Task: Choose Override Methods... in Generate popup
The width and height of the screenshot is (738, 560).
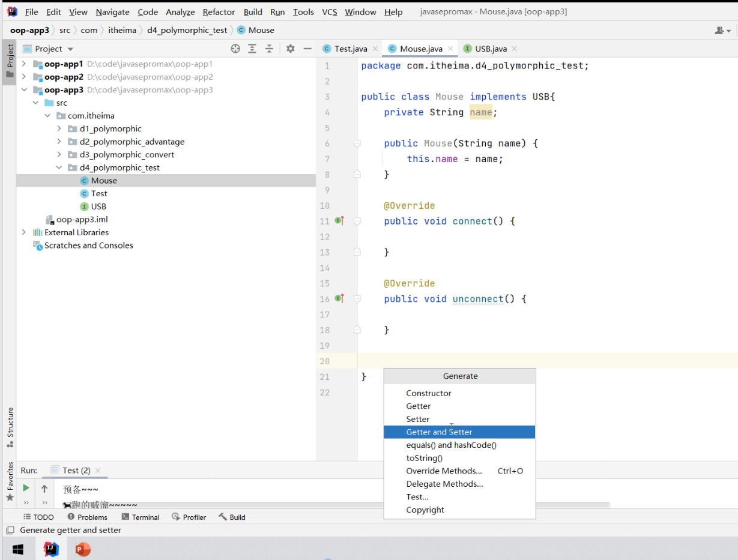Action: click(x=459, y=471)
